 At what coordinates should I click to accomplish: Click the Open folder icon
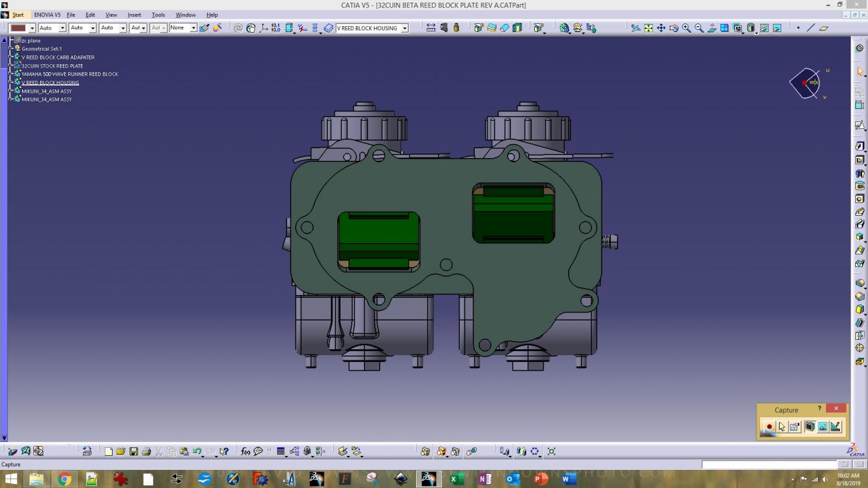point(121,451)
